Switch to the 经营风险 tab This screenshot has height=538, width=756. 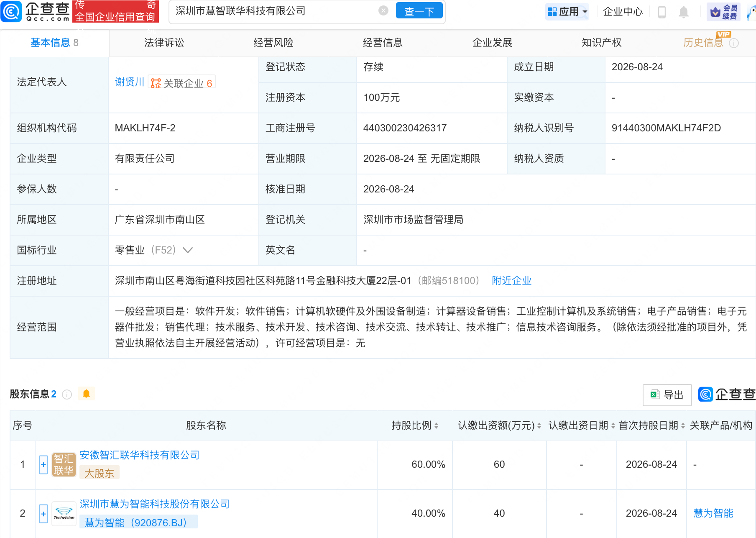click(x=273, y=43)
